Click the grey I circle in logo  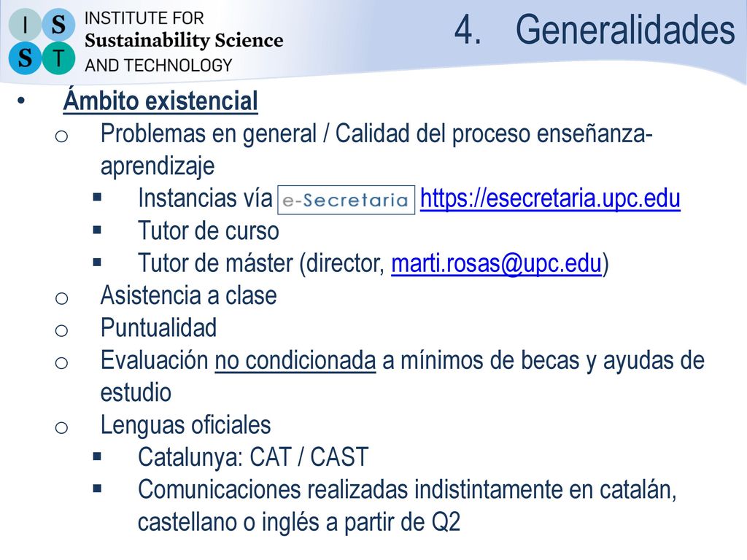pyautogui.click(x=25, y=24)
